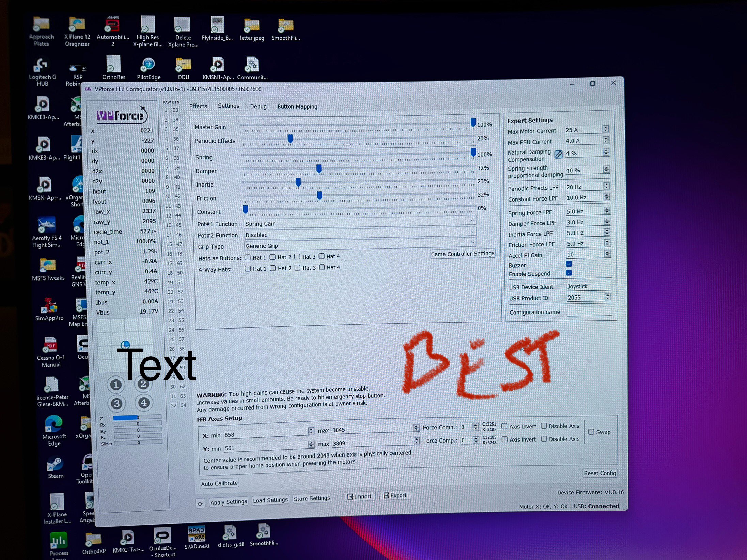Click the refresh icon beside Apply Settings
747x560 pixels.
click(200, 503)
